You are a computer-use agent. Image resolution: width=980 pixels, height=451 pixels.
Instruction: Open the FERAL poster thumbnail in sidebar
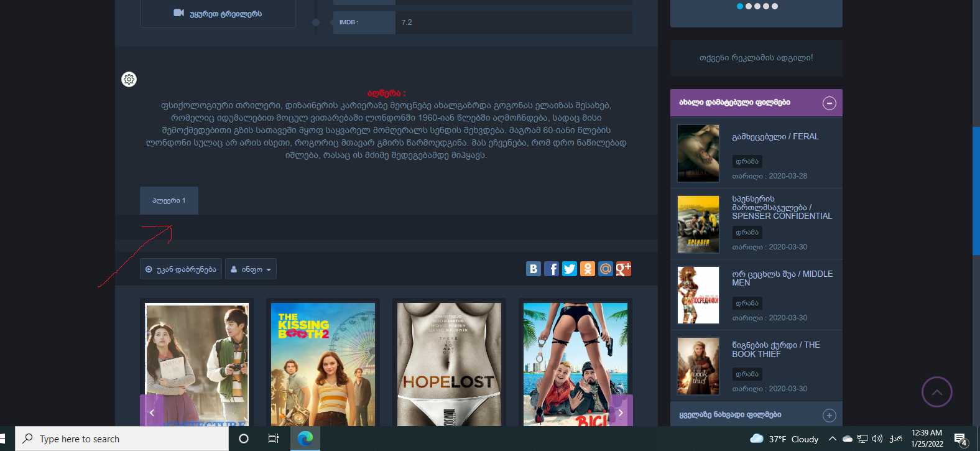(698, 153)
